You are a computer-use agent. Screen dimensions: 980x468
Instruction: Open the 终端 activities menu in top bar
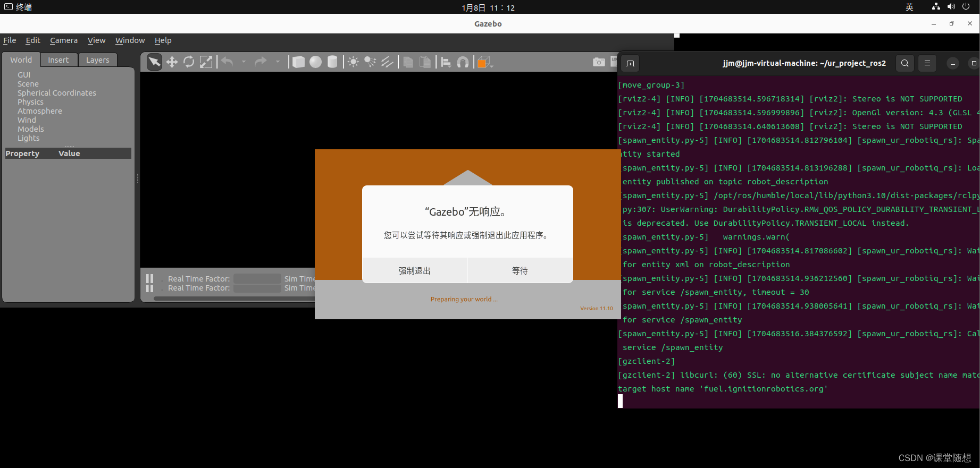click(x=19, y=7)
